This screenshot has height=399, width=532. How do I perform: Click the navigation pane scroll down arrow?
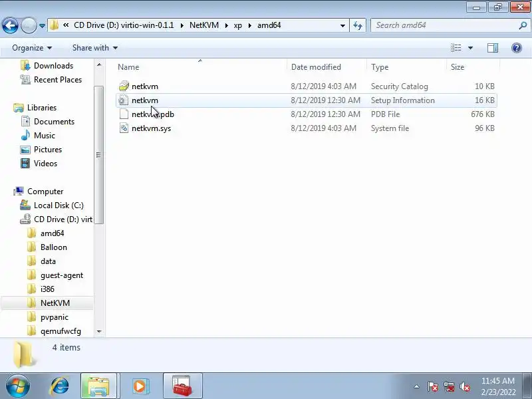click(x=98, y=331)
